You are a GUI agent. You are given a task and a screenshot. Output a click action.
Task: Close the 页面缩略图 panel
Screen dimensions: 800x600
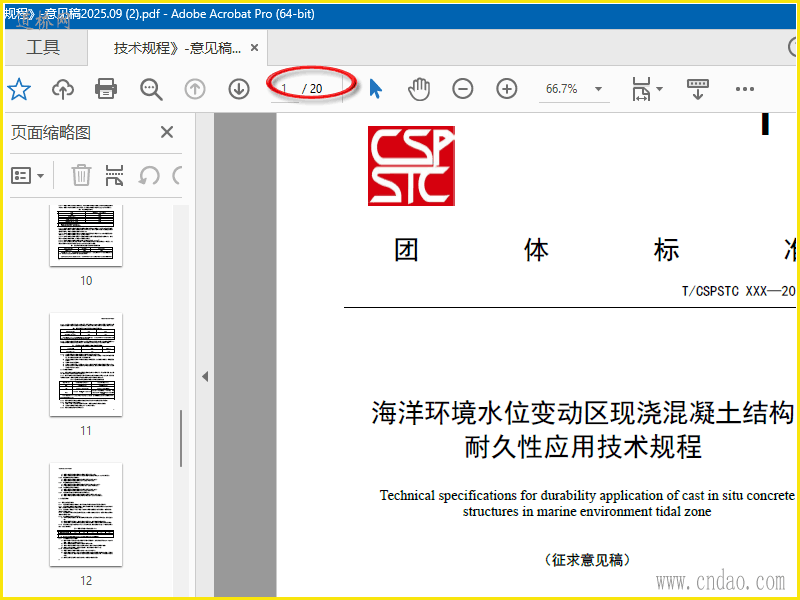(x=167, y=132)
